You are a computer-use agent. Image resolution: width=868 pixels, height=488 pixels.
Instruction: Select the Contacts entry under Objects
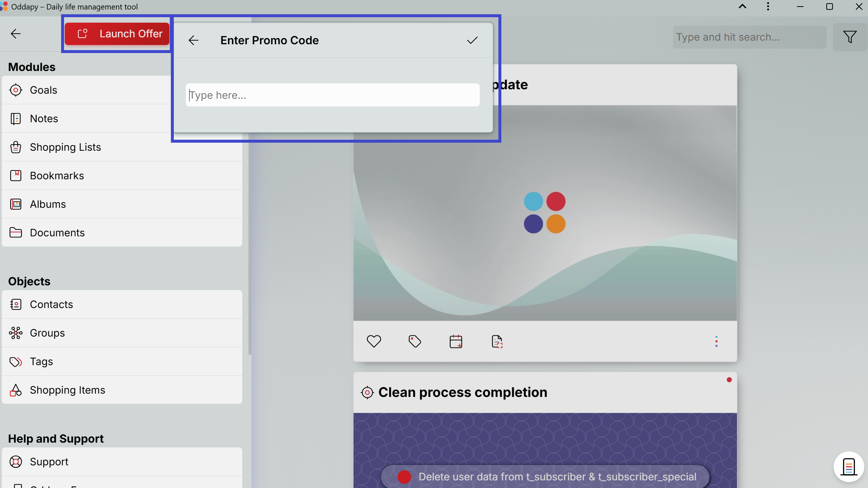(51, 304)
